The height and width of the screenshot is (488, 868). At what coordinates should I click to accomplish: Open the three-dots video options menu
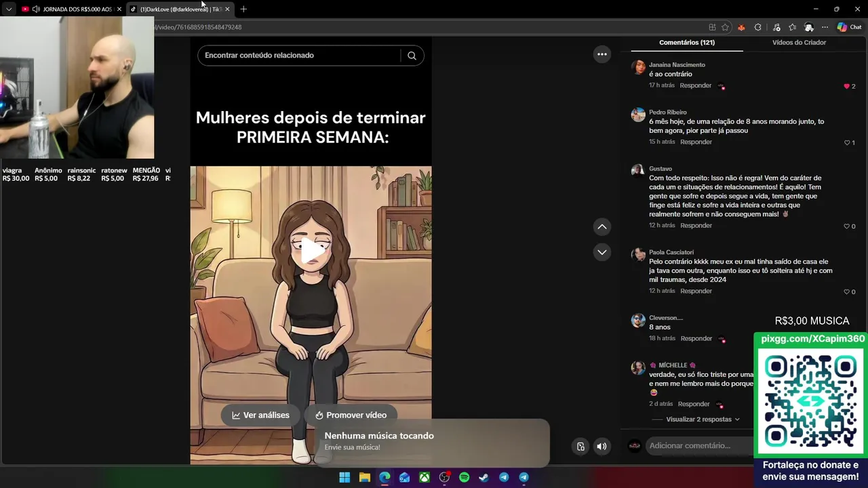coord(602,54)
